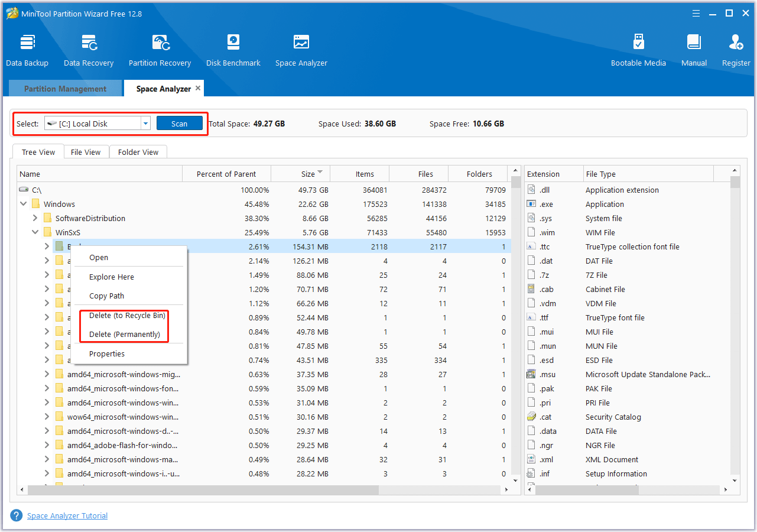757x532 pixels.
Task: Open the Data Backup tool
Action: (27, 49)
